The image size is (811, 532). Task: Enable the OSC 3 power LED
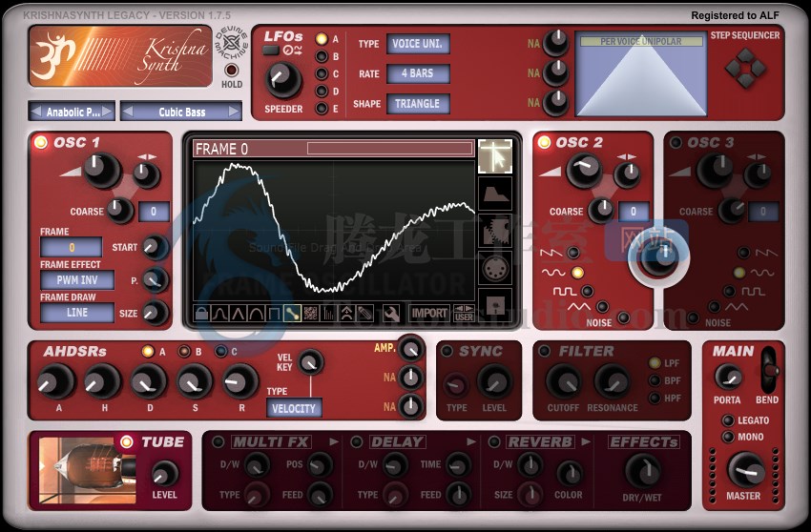click(675, 142)
